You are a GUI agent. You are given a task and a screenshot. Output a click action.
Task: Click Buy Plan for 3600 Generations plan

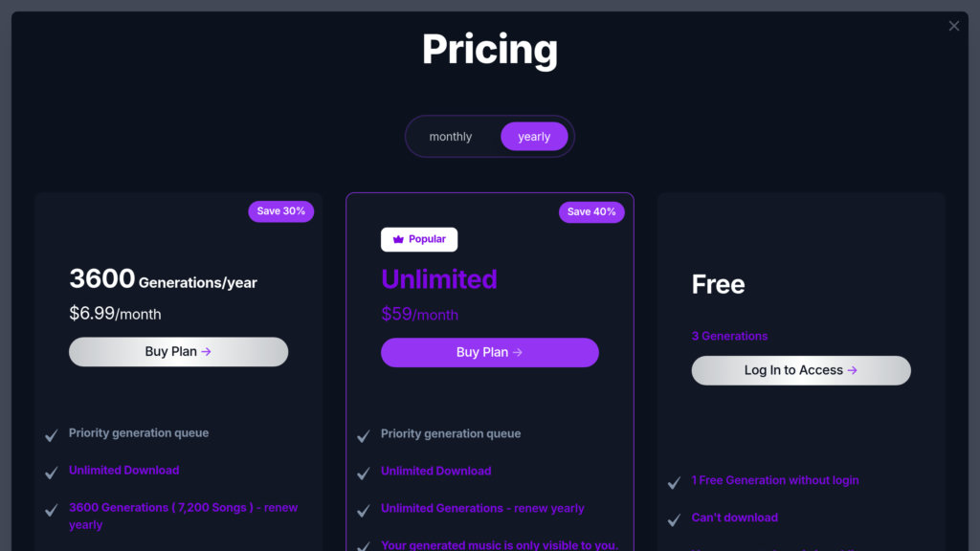click(178, 352)
